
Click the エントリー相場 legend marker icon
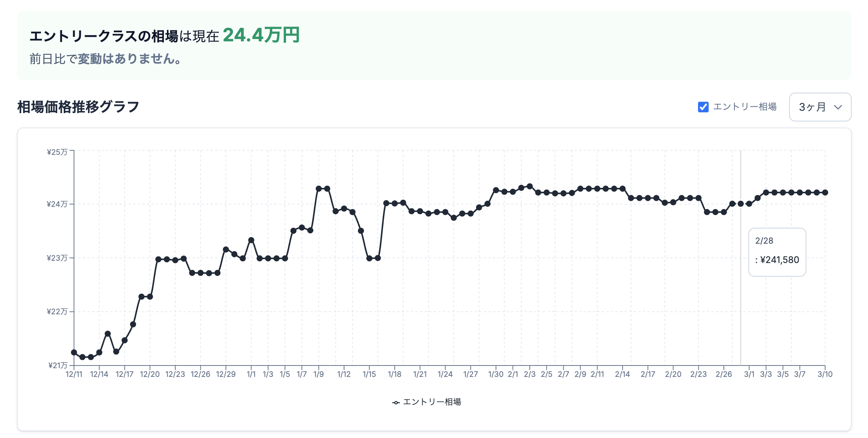click(x=396, y=402)
